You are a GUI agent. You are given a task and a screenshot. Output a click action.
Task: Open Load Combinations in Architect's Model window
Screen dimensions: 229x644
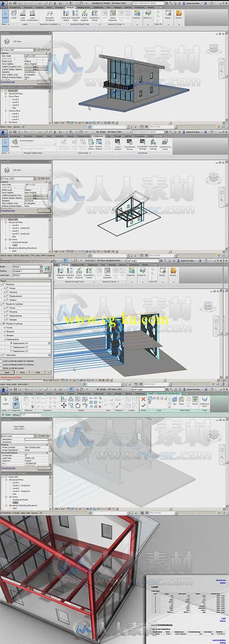click(32, 16)
